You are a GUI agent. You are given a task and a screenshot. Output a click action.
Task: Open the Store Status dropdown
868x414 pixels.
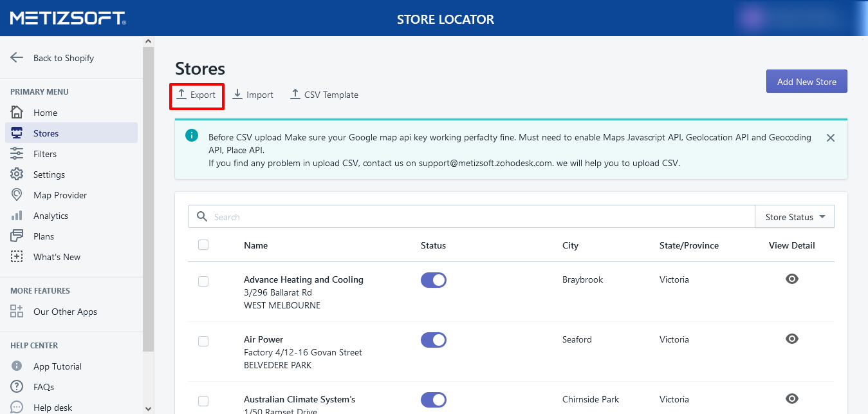point(795,217)
